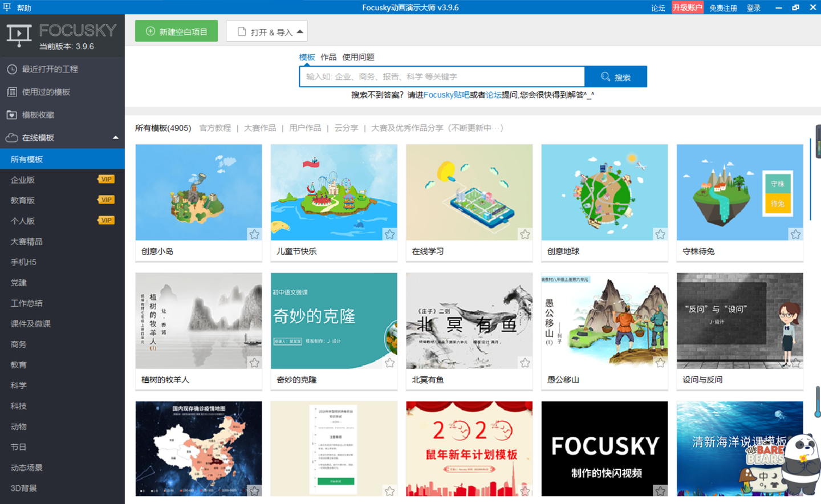This screenshot has height=504, width=821.
Task: Open the 清新海洋说课模板 thumbnail
Action: (x=739, y=449)
